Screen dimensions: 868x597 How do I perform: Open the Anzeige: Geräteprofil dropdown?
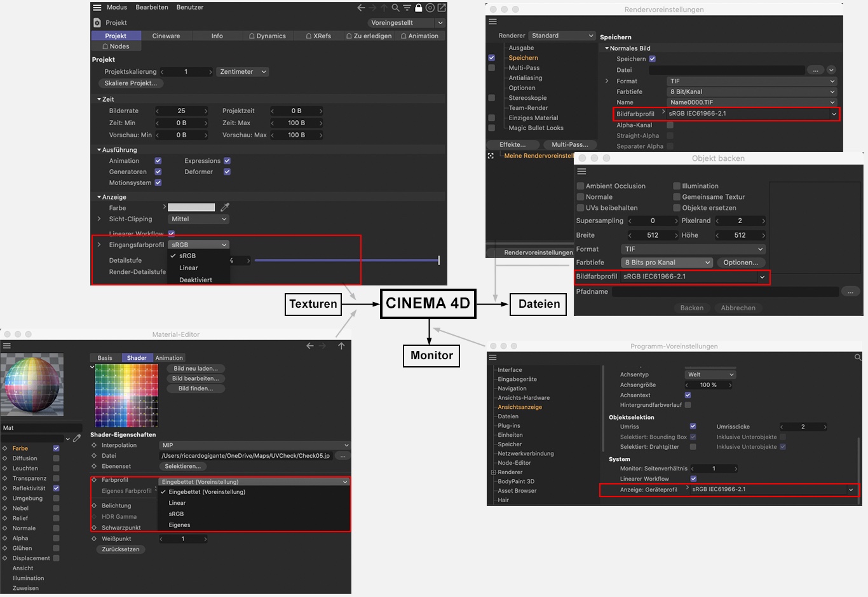[771, 490]
